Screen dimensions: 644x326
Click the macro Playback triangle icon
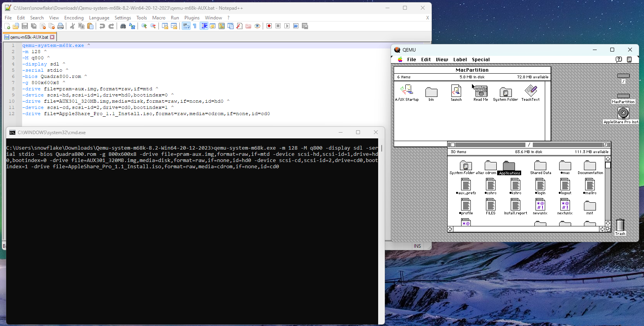point(287,26)
